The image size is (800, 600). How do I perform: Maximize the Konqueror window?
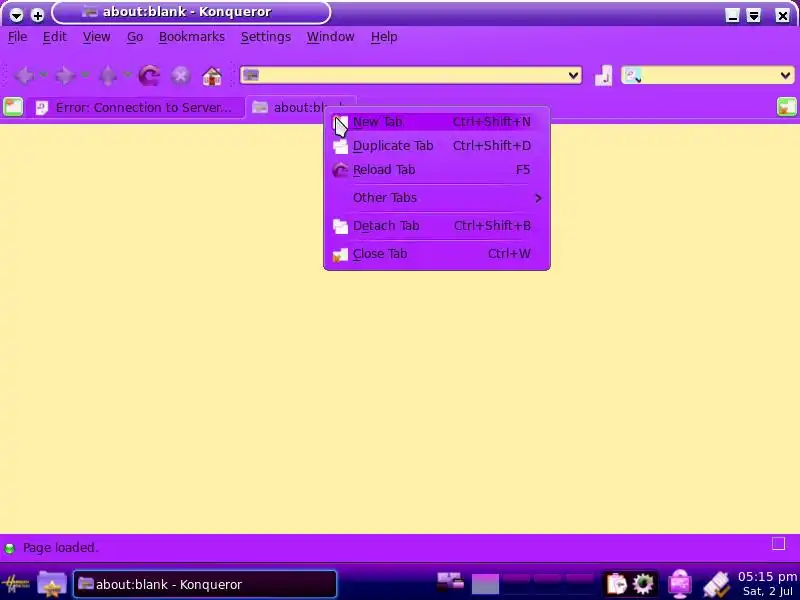coord(754,15)
